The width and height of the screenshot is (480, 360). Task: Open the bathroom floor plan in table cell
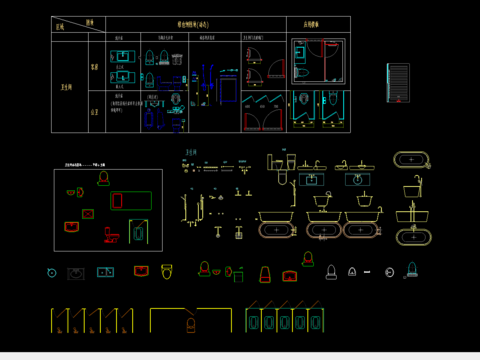318,61
